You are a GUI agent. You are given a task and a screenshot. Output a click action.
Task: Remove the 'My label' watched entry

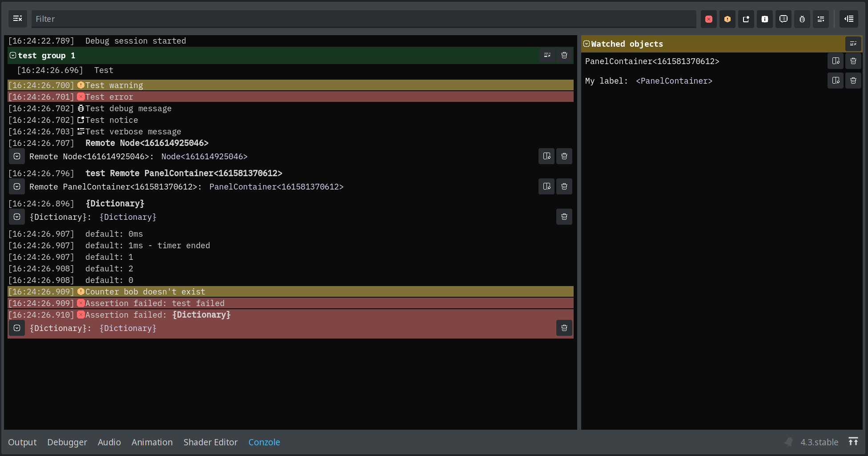tap(853, 81)
